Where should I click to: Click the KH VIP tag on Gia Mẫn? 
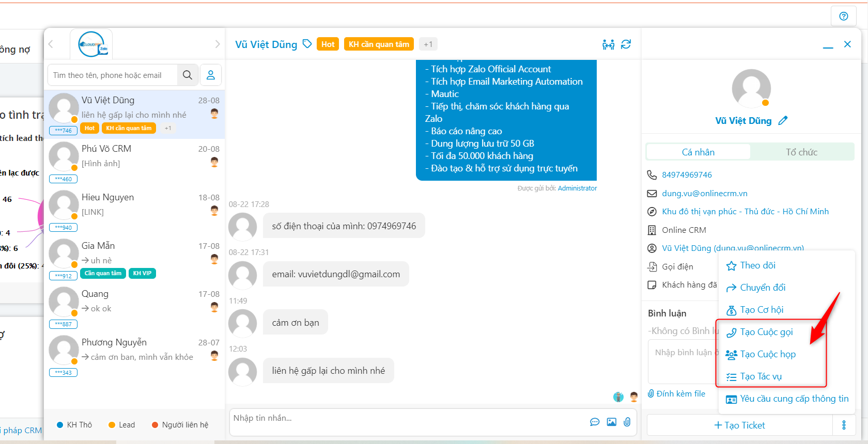click(142, 273)
